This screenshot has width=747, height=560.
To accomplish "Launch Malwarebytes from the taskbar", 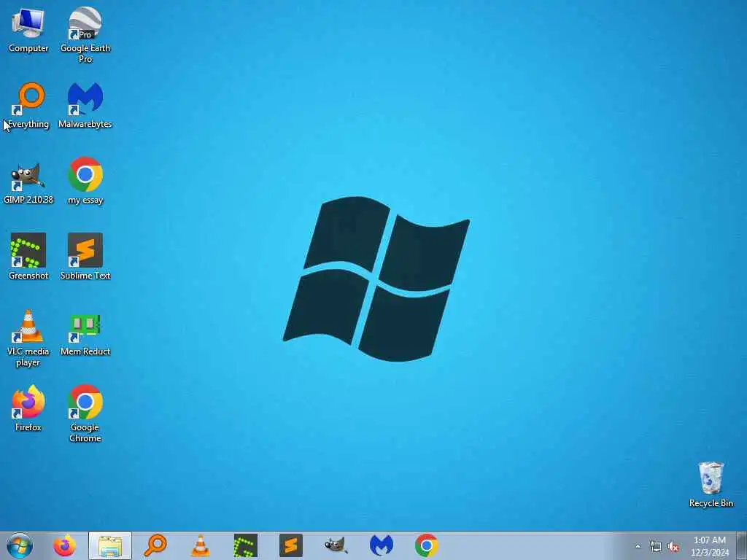I will (x=382, y=545).
